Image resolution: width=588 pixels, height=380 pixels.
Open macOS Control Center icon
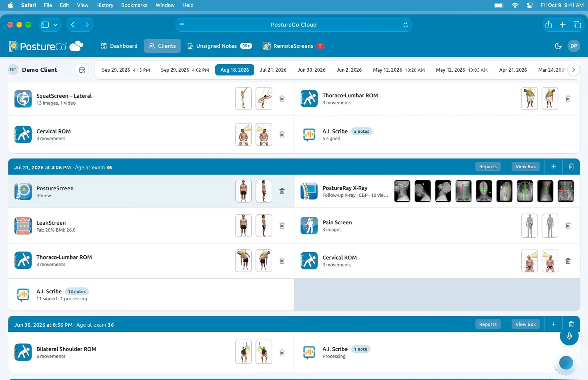[x=530, y=5]
